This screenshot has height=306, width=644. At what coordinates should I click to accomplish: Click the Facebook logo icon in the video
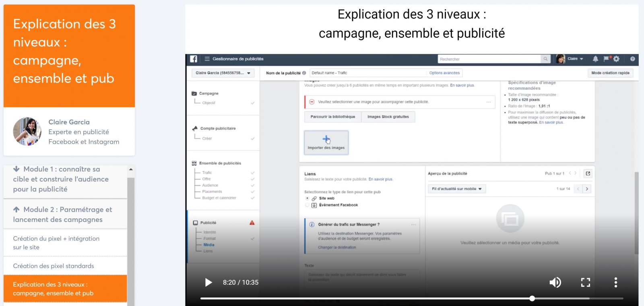coord(194,59)
